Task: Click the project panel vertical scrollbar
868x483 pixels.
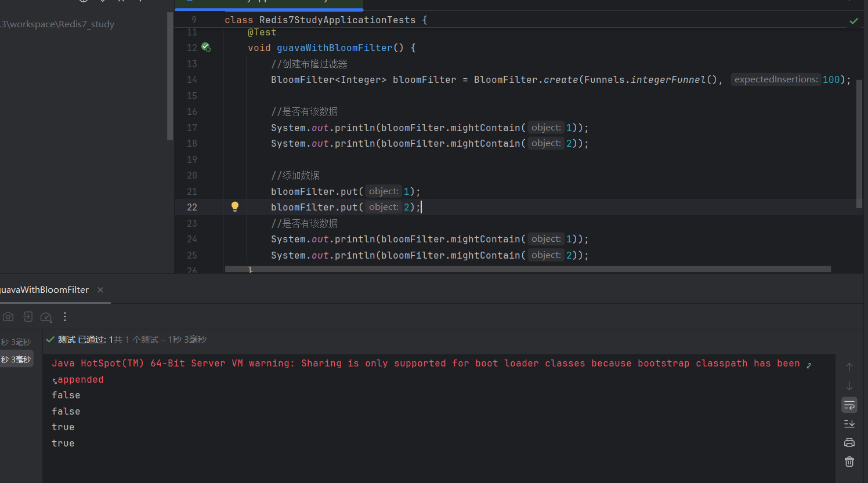Action: pyautogui.click(x=170, y=75)
